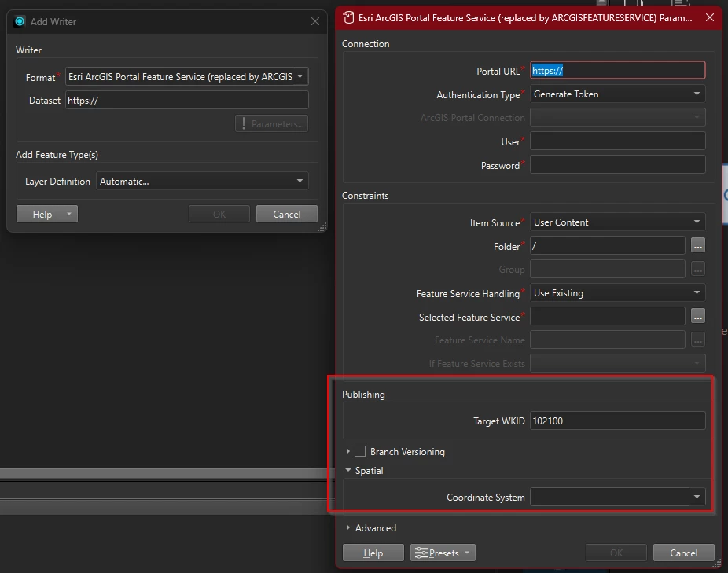Expand the Branch Versioning section arrow

(x=347, y=451)
